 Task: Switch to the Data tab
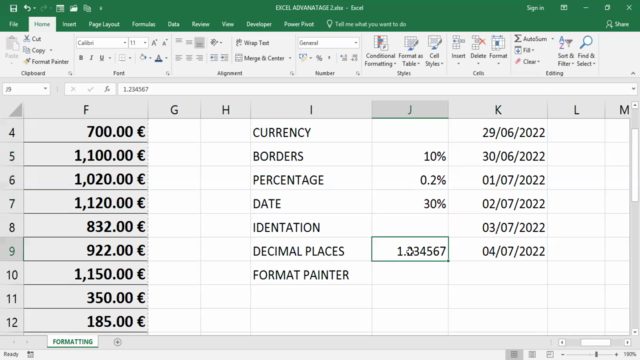(x=173, y=24)
